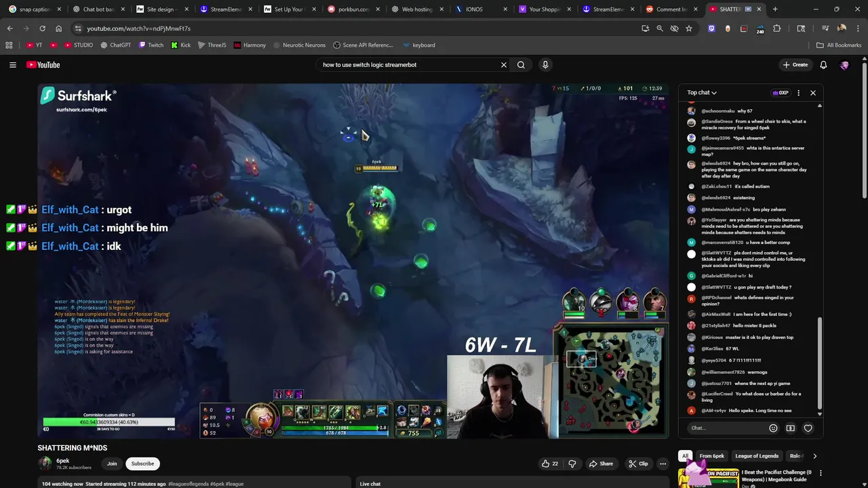
Task: Click the crossed-eye tracking icon
Action: (x=674, y=28)
